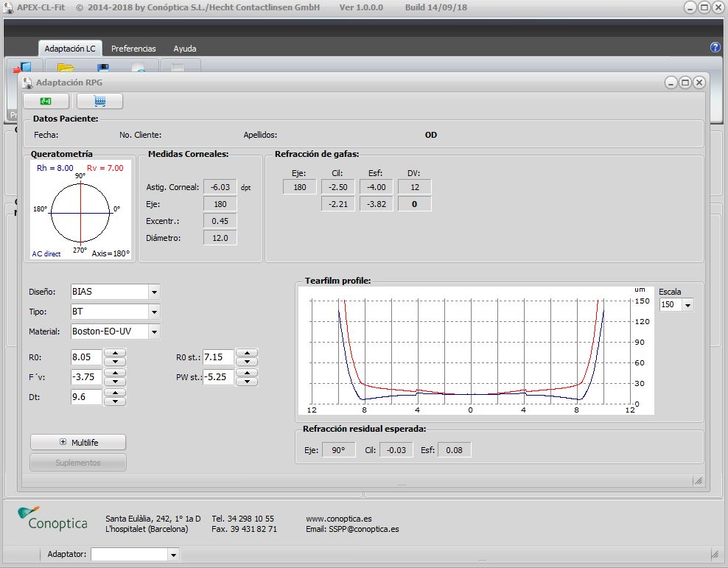Click the yellow open folder toolbar icon
The image size is (728, 568).
pyautogui.click(x=66, y=68)
